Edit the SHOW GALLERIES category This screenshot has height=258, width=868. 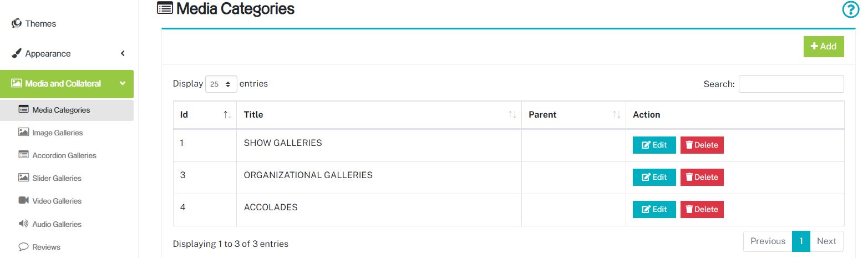(x=654, y=145)
